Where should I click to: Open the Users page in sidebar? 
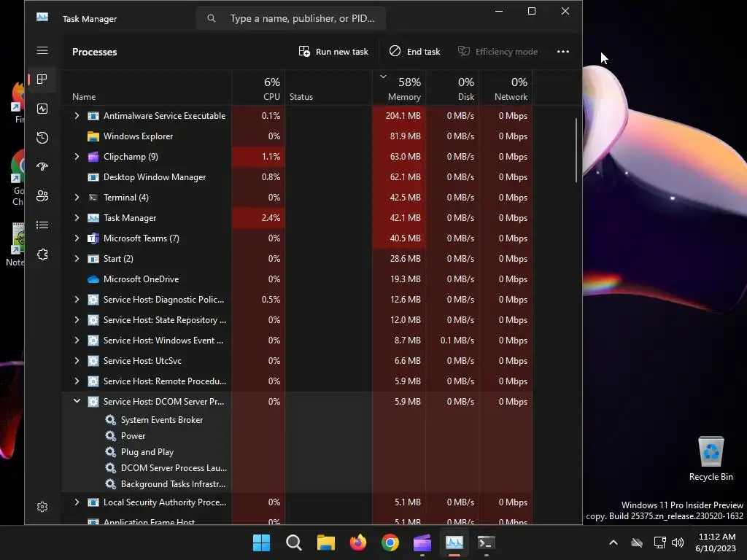click(42, 195)
